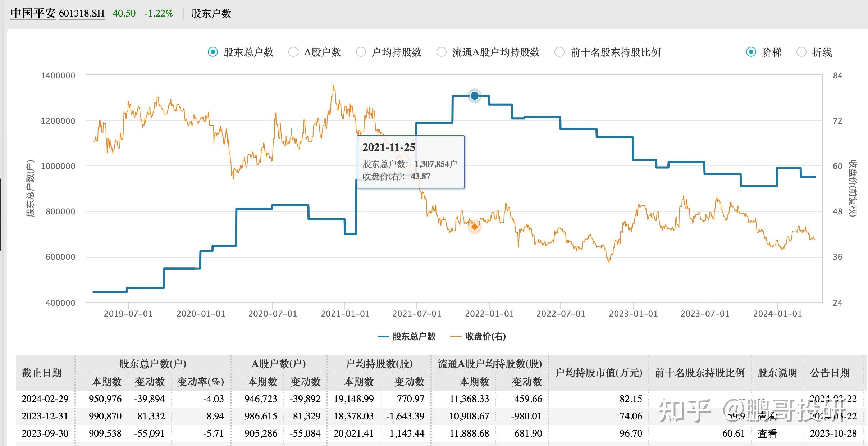
Task: Toggle 收盘价(右) legend series
Action: click(x=478, y=337)
